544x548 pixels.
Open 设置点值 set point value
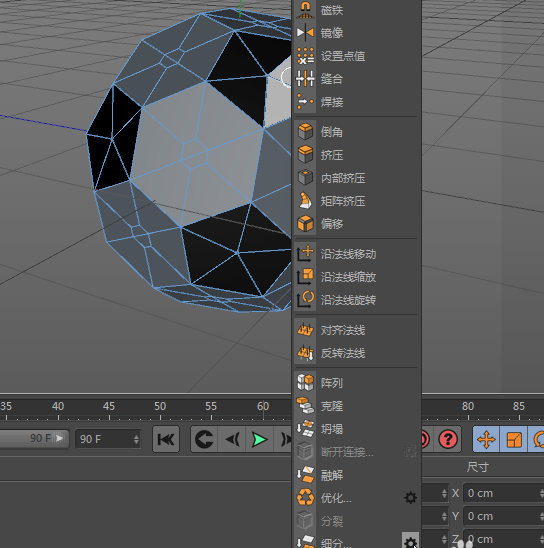pyautogui.click(x=356, y=56)
